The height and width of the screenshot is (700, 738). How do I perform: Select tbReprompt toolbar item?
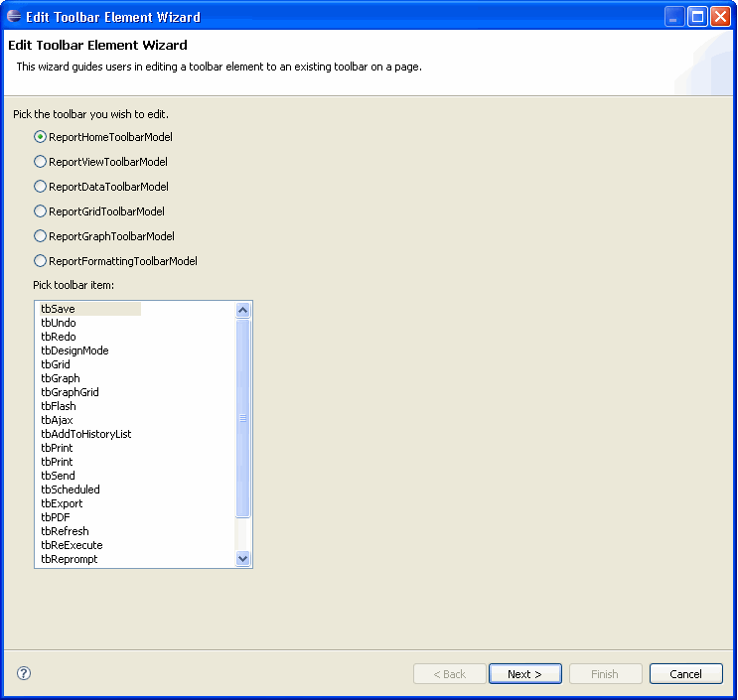(70, 559)
